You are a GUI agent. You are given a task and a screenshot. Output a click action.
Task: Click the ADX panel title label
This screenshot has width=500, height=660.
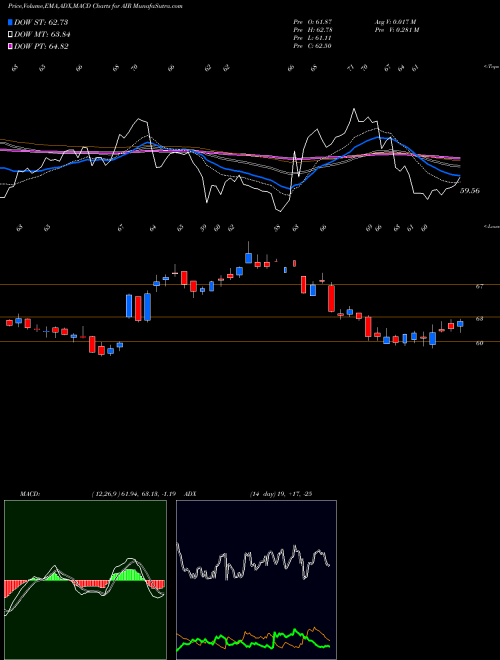pyautogui.click(x=191, y=494)
